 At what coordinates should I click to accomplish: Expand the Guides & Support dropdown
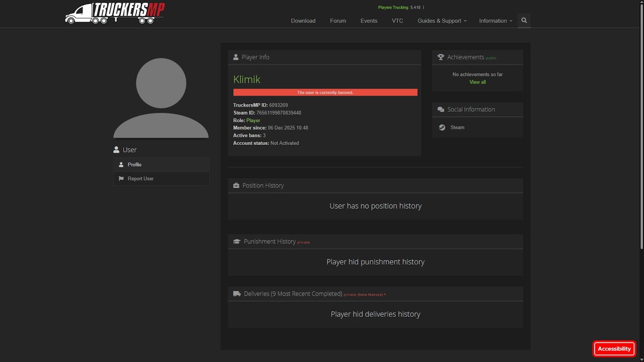point(442,21)
